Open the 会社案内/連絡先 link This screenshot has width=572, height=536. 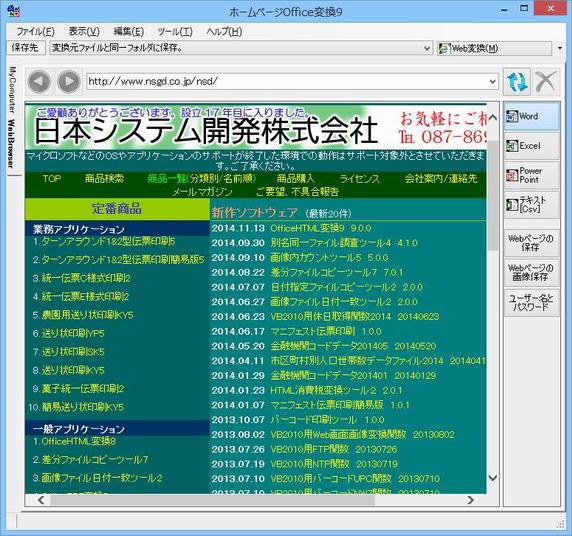point(441,178)
